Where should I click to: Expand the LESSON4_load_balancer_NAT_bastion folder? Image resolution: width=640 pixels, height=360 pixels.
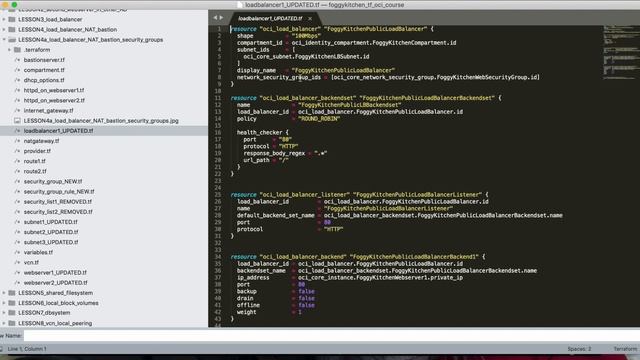4,29
